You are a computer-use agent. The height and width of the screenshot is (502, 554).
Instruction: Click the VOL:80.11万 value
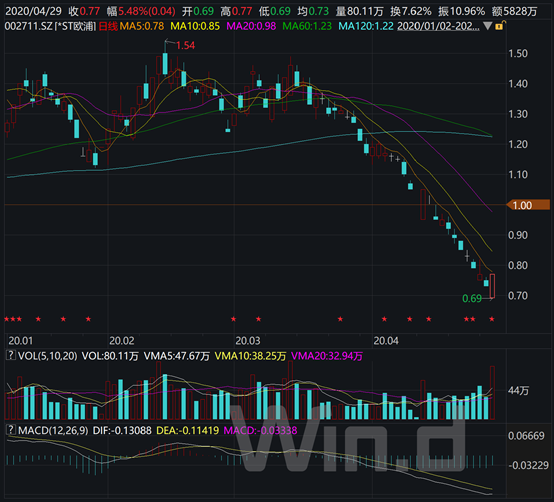pos(110,355)
